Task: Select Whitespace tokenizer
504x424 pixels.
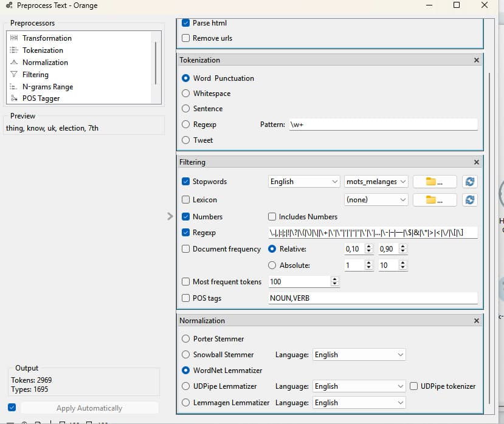Action: coord(185,94)
